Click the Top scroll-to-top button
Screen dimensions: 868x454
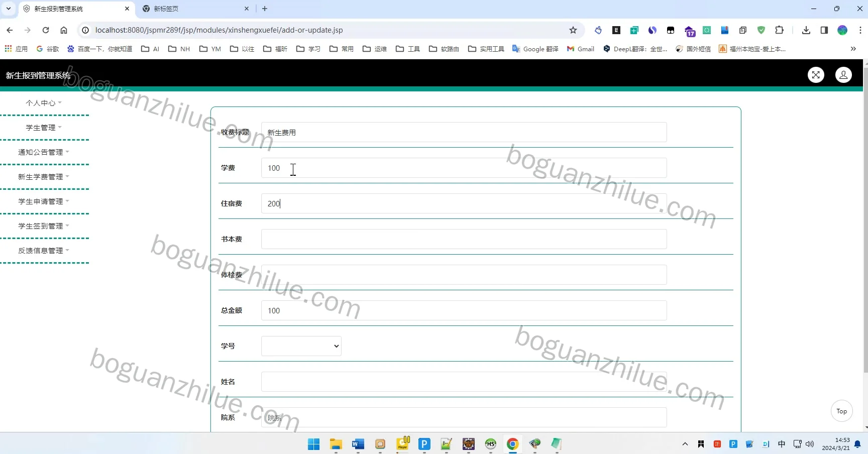click(842, 411)
